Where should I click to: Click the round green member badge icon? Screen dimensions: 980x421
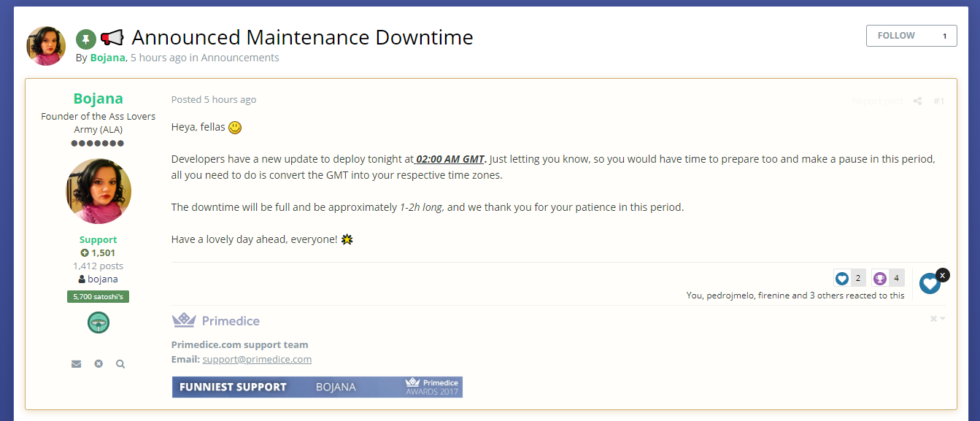click(99, 322)
